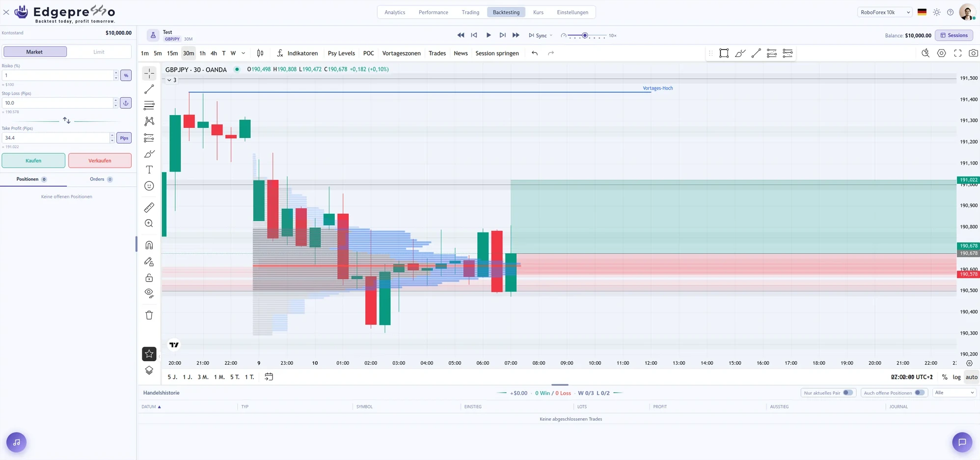Select the ruler measure tool

149,207
